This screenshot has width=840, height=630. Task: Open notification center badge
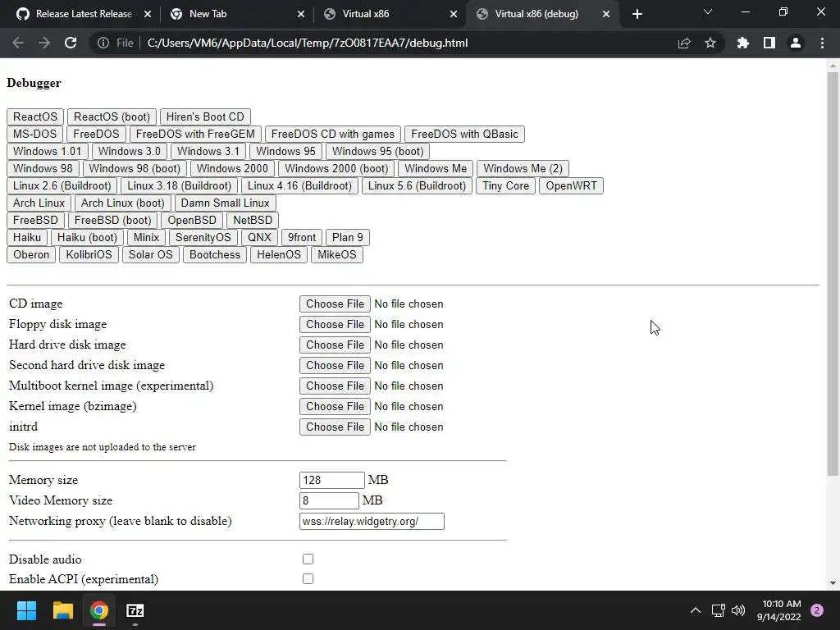pos(816,610)
